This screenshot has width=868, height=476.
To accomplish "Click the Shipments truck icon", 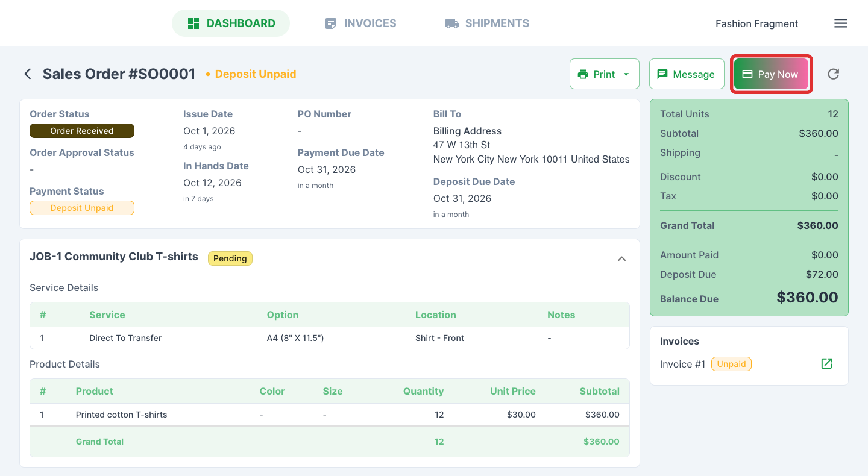I will [x=451, y=23].
